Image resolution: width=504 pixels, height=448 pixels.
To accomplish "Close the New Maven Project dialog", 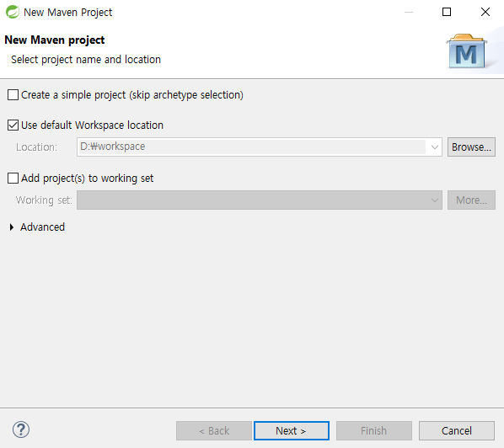I will (x=485, y=12).
